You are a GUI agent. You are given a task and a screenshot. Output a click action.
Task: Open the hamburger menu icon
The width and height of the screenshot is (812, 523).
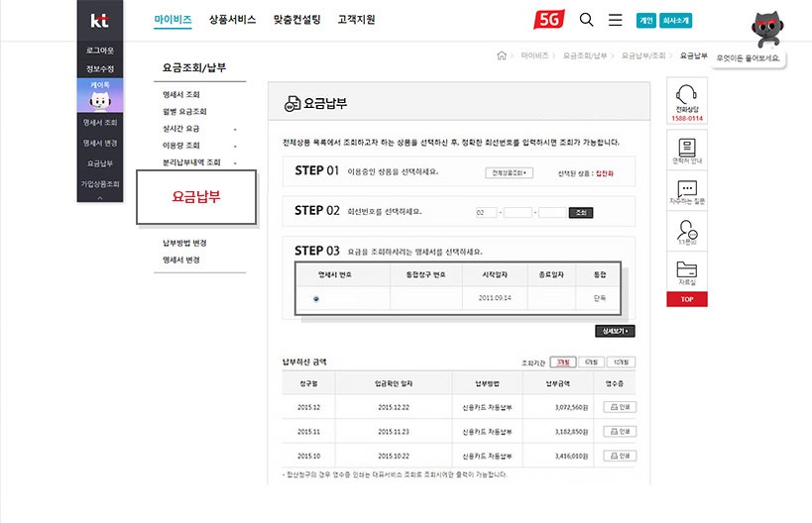click(x=616, y=20)
